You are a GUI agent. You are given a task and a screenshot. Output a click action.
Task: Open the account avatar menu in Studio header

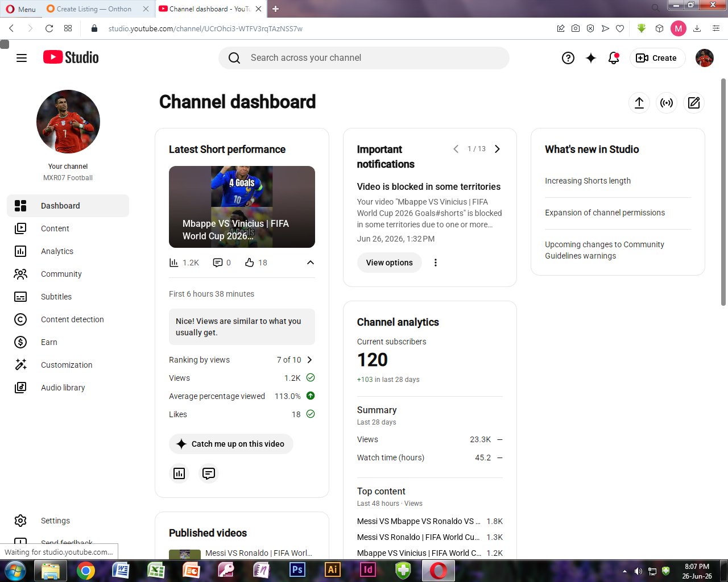click(x=705, y=58)
